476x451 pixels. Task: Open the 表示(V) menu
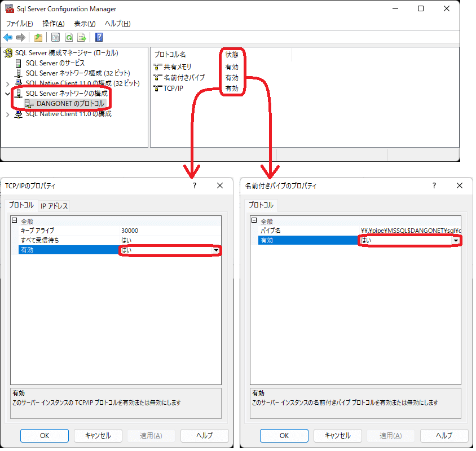click(x=85, y=24)
